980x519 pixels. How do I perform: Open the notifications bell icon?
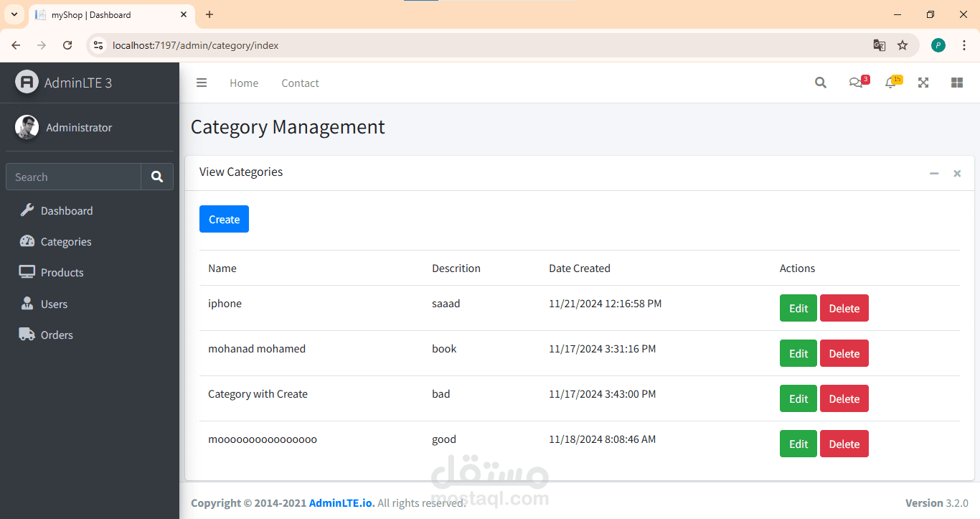point(891,82)
